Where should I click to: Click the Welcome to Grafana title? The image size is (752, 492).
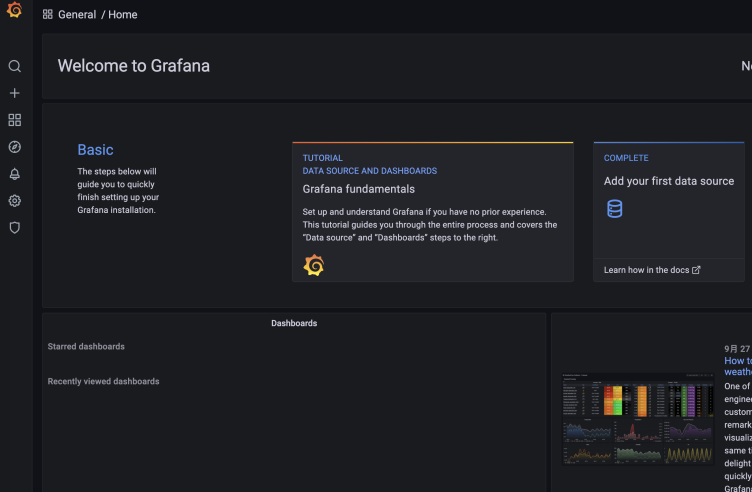[x=134, y=66]
